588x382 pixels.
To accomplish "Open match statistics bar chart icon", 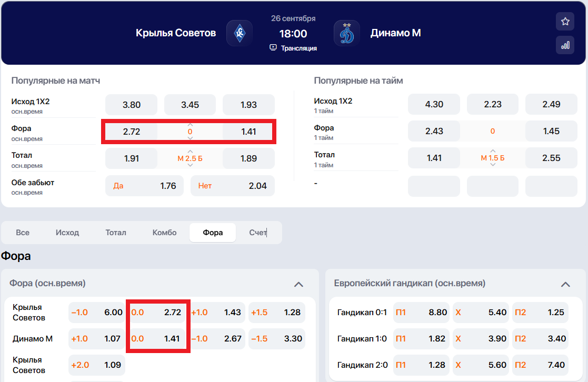I will point(565,45).
